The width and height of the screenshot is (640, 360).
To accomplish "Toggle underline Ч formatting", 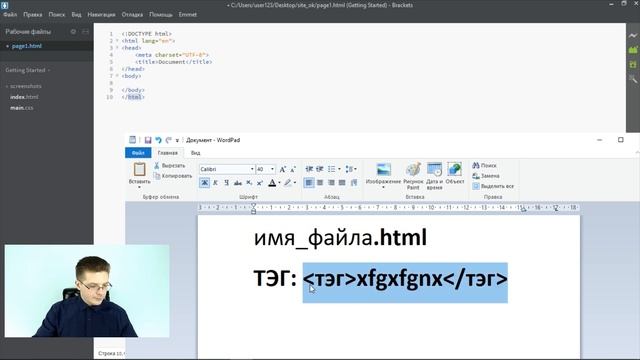I will (x=227, y=183).
